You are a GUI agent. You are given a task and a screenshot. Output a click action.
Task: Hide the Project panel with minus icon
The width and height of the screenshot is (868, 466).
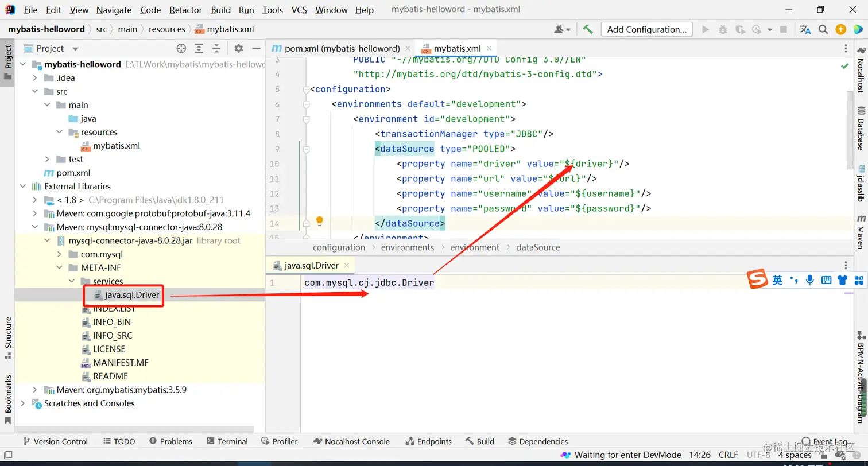tap(256, 48)
